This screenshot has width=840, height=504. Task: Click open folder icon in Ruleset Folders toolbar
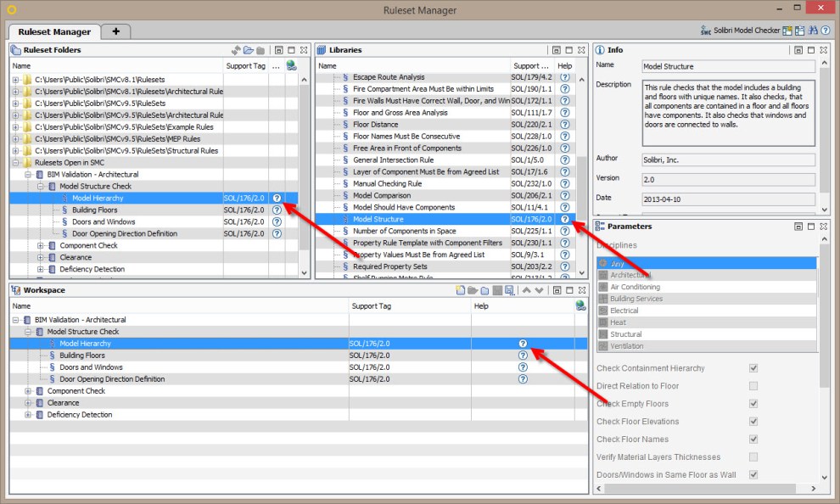(249, 50)
